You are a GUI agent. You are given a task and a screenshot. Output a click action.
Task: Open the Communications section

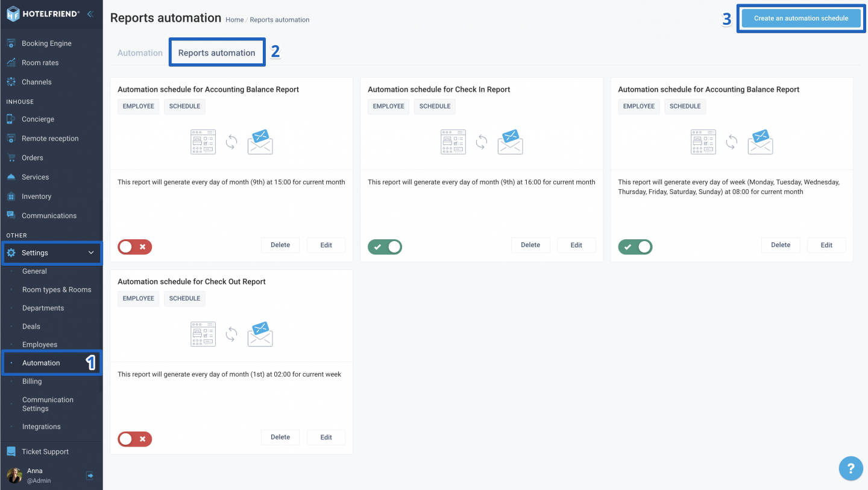[x=49, y=215]
